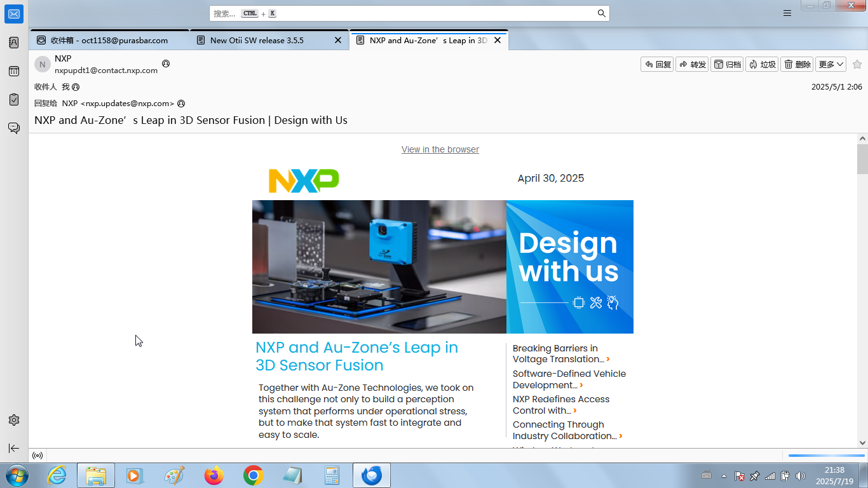Star this NXP message
868x488 pixels.
[857, 64]
